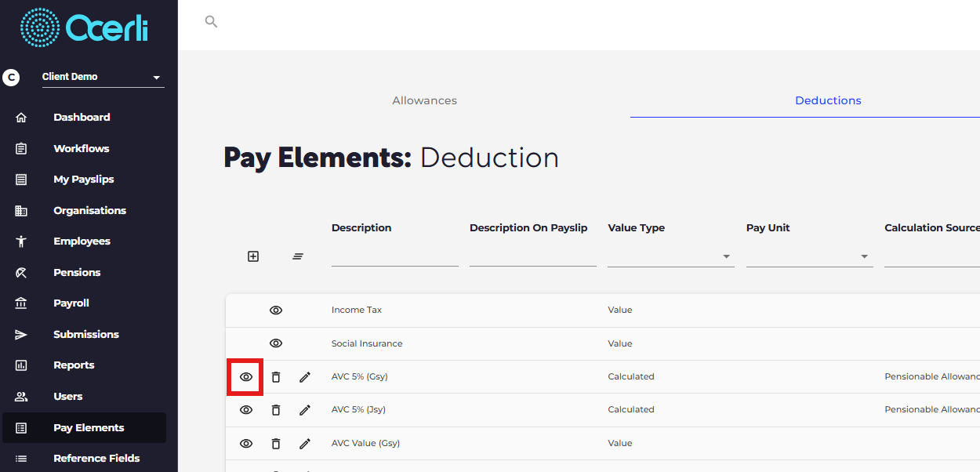Click the Pensions icon

(21, 273)
